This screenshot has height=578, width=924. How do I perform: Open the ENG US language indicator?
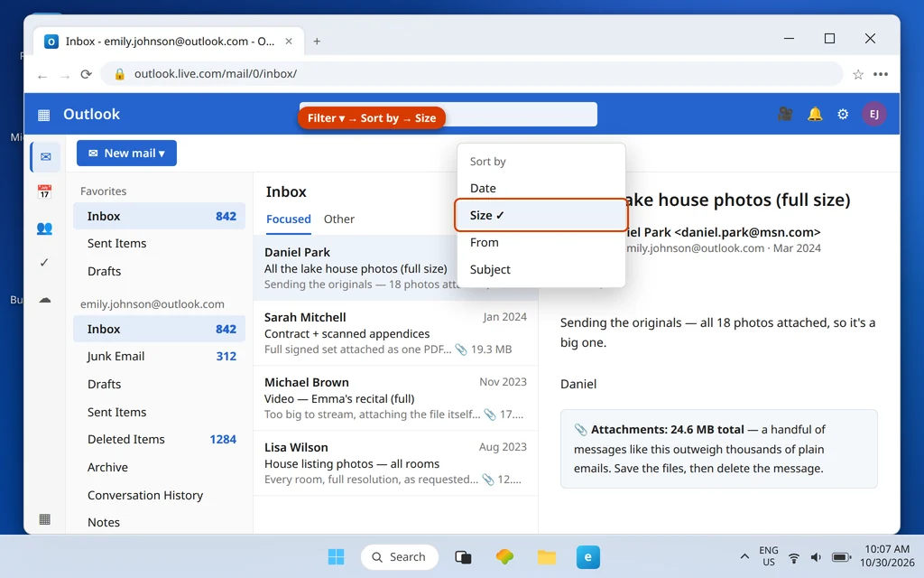[769, 556]
